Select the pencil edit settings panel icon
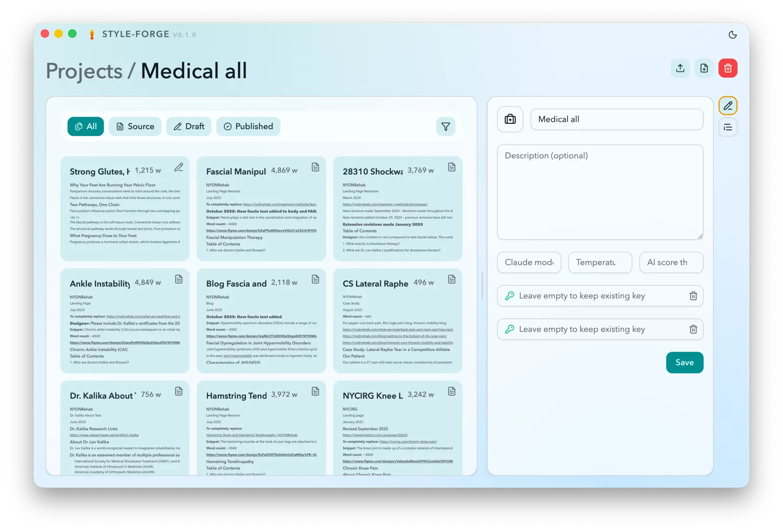 click(728, 106)
